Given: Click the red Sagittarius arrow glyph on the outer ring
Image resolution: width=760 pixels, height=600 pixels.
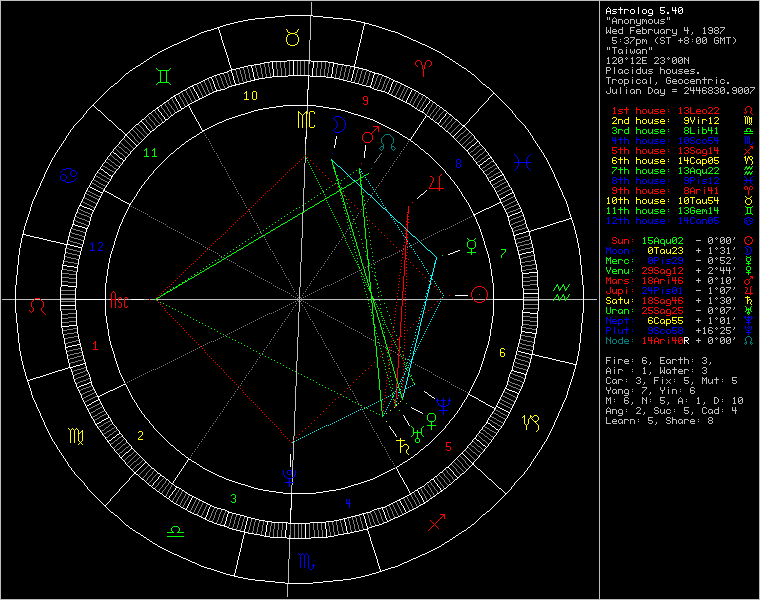Looking at the screenshot, I should coord(437,522).
